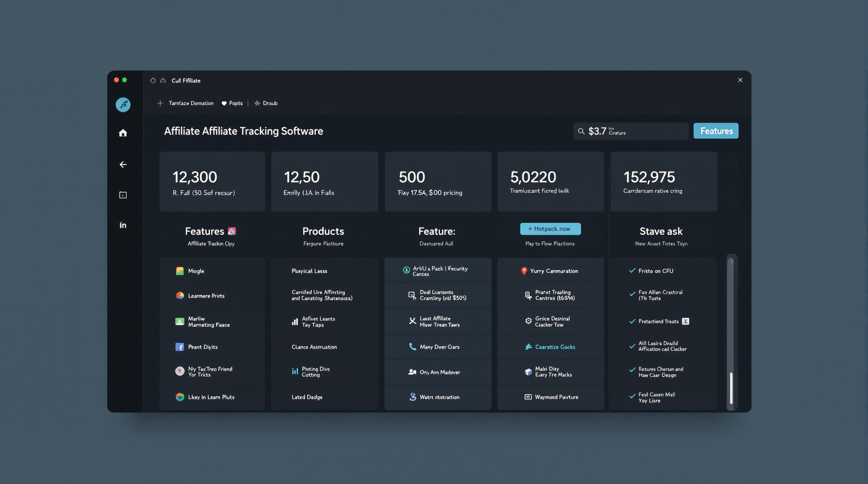Click the round teal app logo in sidebar

click(123, 105)
